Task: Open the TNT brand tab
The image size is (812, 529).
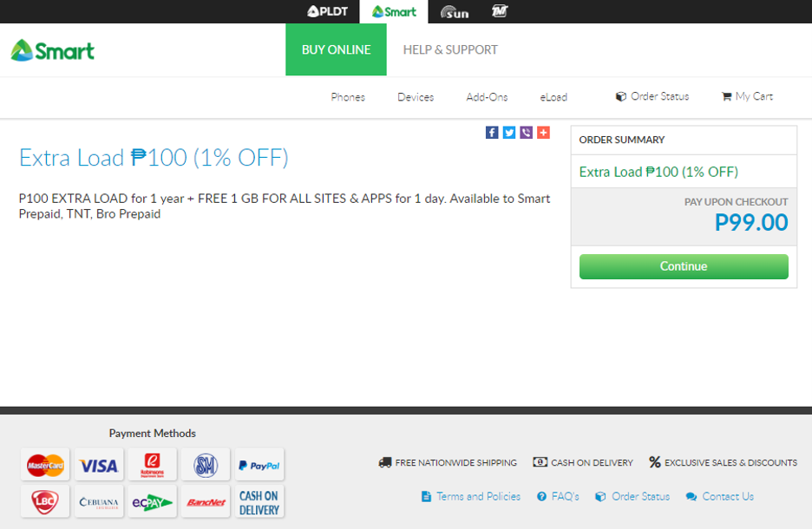Action: 500,11
